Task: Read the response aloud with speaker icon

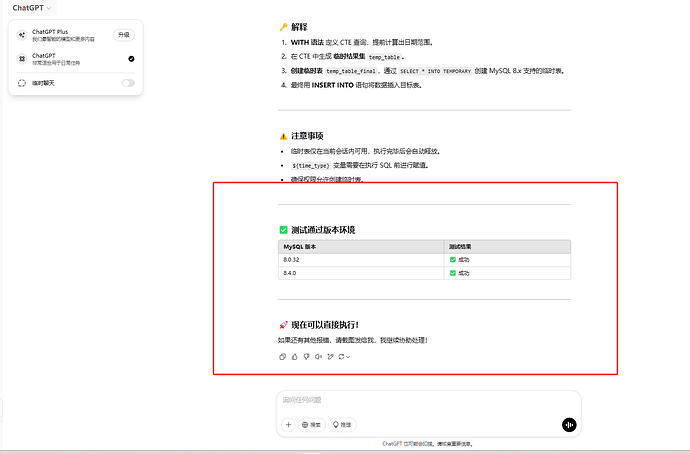Action: coord(318,357)
